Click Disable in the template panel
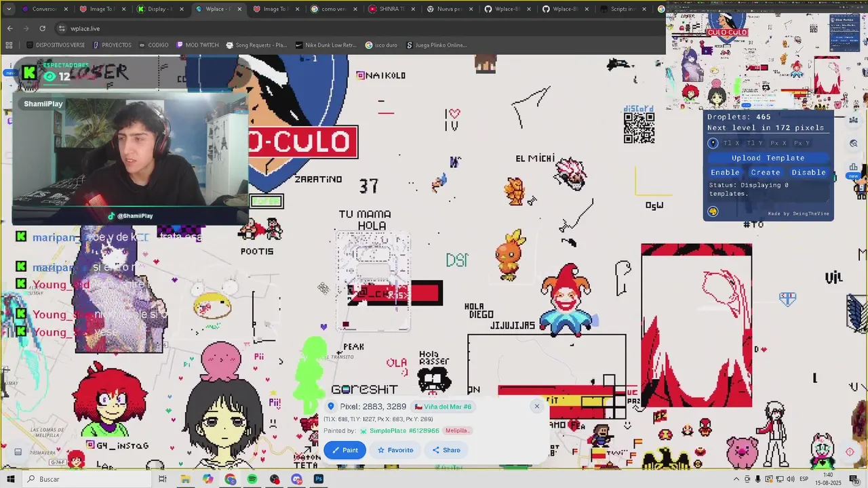Viewport: 868px width, 488px height. point(808,172)
